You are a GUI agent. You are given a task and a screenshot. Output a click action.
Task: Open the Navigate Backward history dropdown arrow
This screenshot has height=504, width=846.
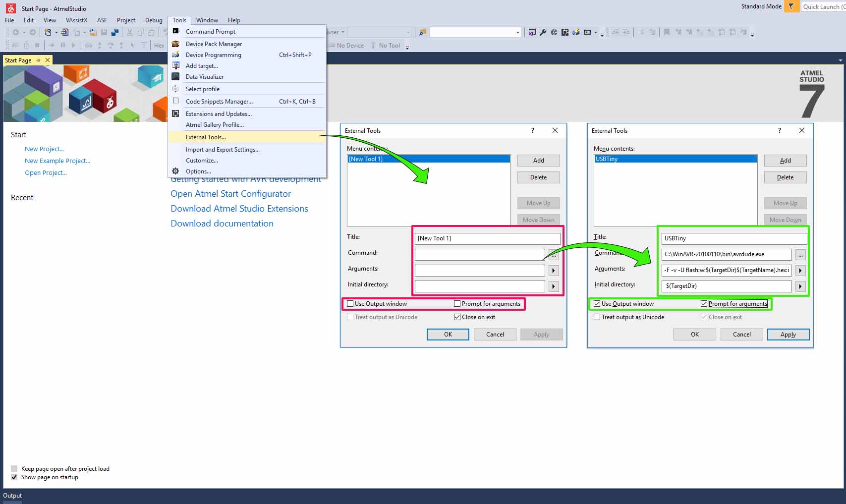click(23, 33)
